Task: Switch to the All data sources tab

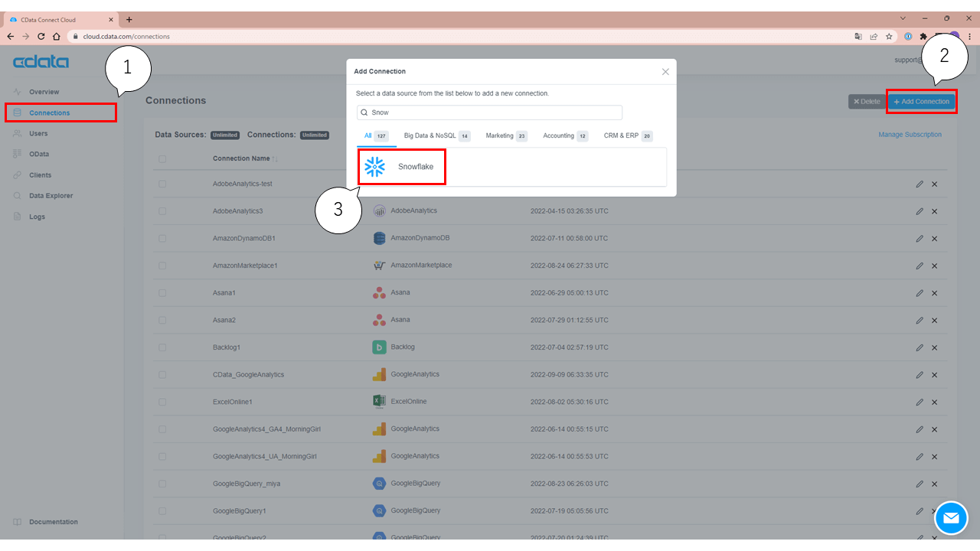Action: [376, 135]
